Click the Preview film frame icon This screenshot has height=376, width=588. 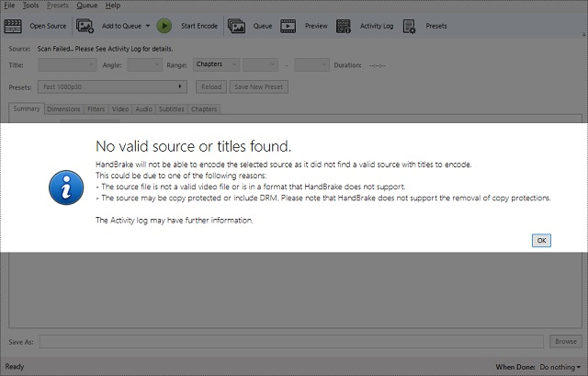(288, 26)
